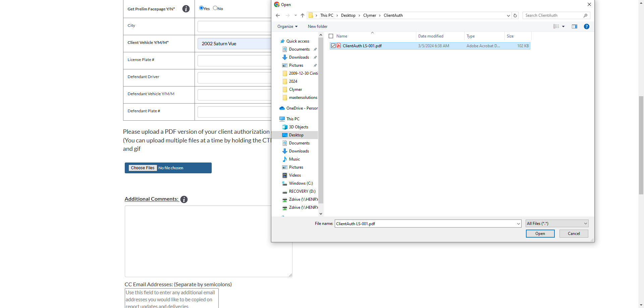The height and width of the screenshot is (308, 644).
Task: Click the Back arrow in Open dialog
Action: (x=278, y=15)
